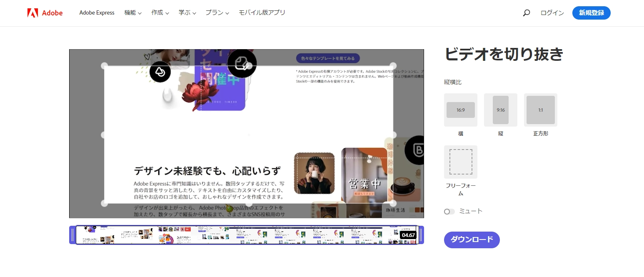644x277 pixels.
Task: Click the Adobe Express nav item
Action: click(x=97, y=12)
